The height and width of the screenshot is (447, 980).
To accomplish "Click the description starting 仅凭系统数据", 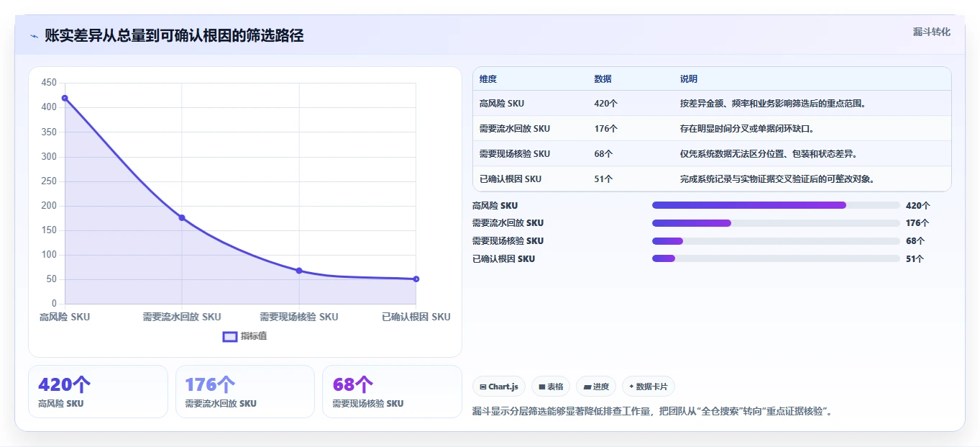I will [769, 154].
